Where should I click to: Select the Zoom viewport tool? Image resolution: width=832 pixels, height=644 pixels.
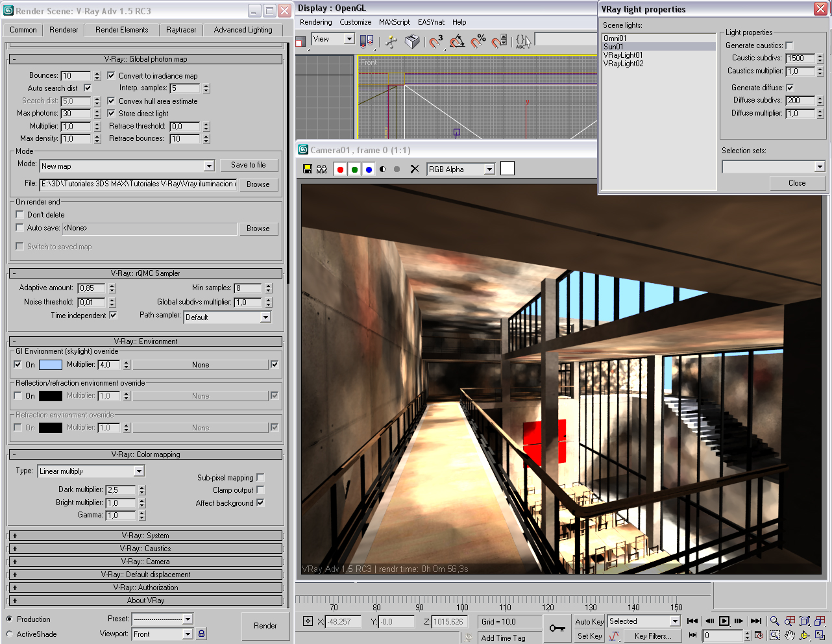(775, 621)
